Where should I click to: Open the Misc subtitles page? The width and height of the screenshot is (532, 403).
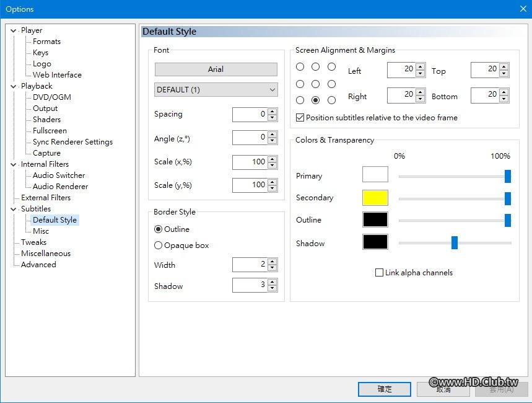(x=41, y=231)
